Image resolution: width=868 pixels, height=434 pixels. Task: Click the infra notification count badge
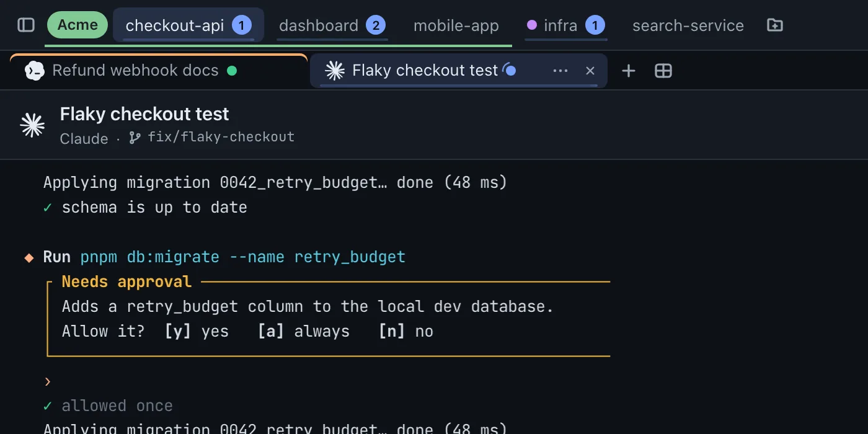coord(595,25)
